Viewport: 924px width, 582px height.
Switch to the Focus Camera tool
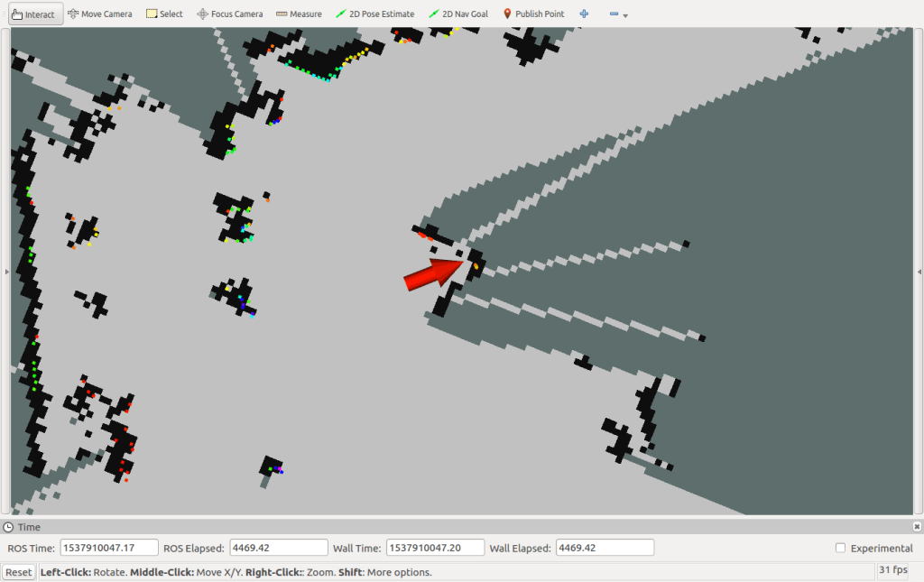pos(229,14)
